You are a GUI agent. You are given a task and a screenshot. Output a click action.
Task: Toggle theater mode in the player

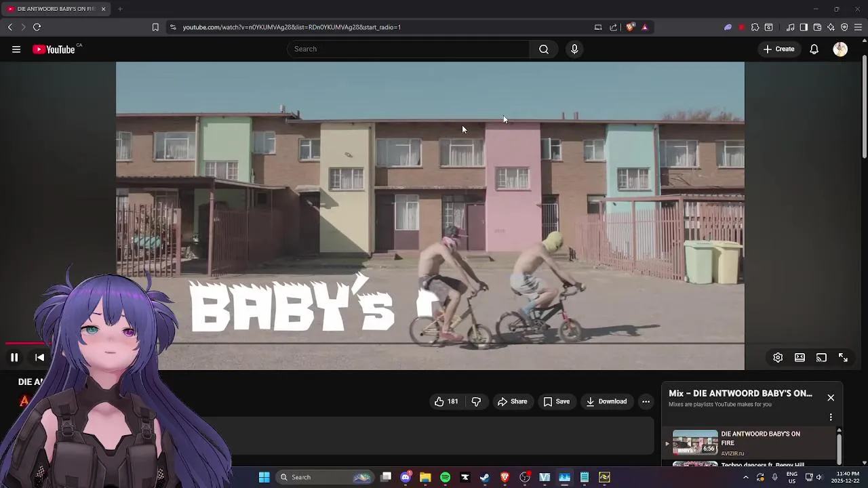[x=800, y=357]
